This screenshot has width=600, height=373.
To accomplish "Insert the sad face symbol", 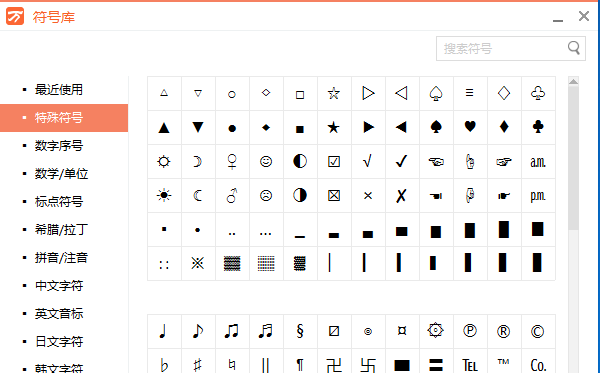I will coord(266,195).
